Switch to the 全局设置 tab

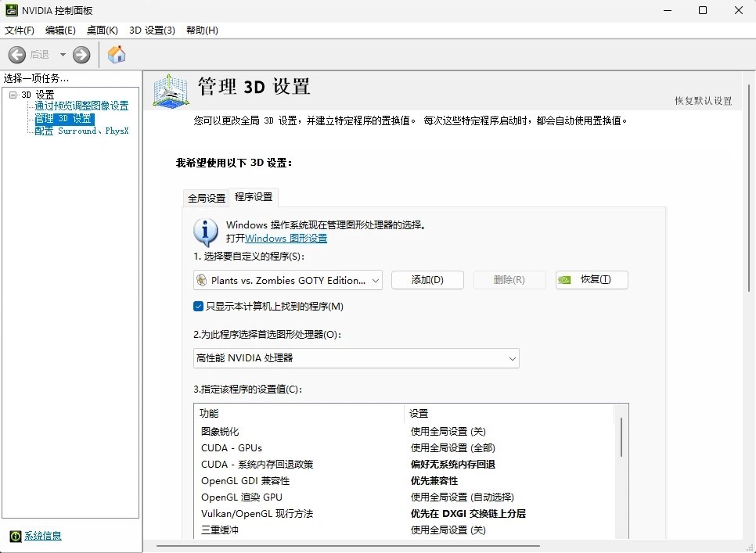(x=206, y=198)
